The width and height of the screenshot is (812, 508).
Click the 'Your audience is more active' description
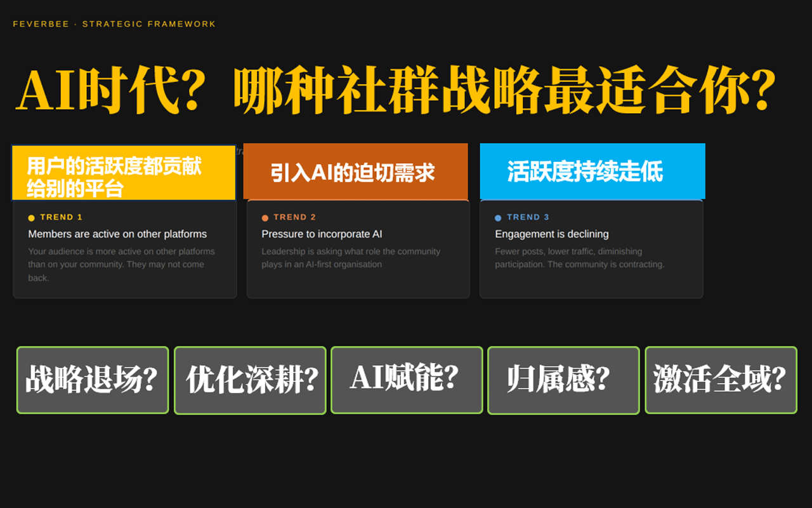(x=122, y=265)
